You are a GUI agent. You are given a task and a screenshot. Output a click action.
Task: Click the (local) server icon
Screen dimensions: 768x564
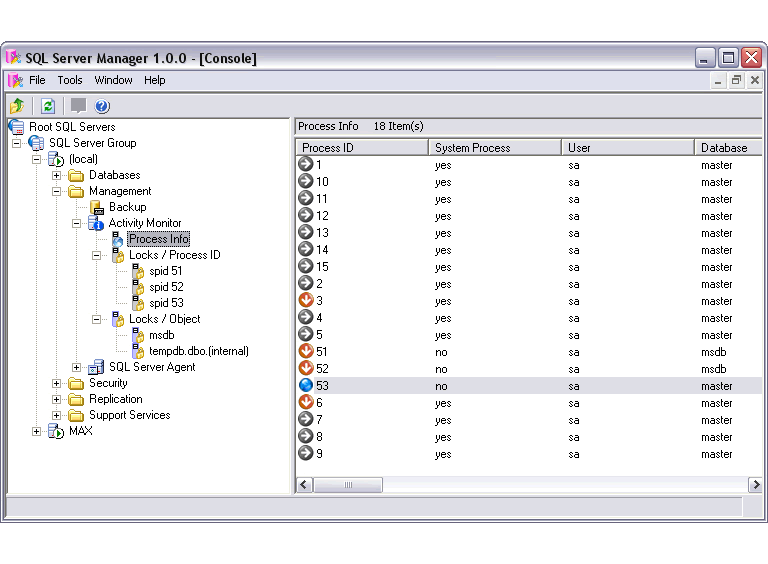(56, 159)
